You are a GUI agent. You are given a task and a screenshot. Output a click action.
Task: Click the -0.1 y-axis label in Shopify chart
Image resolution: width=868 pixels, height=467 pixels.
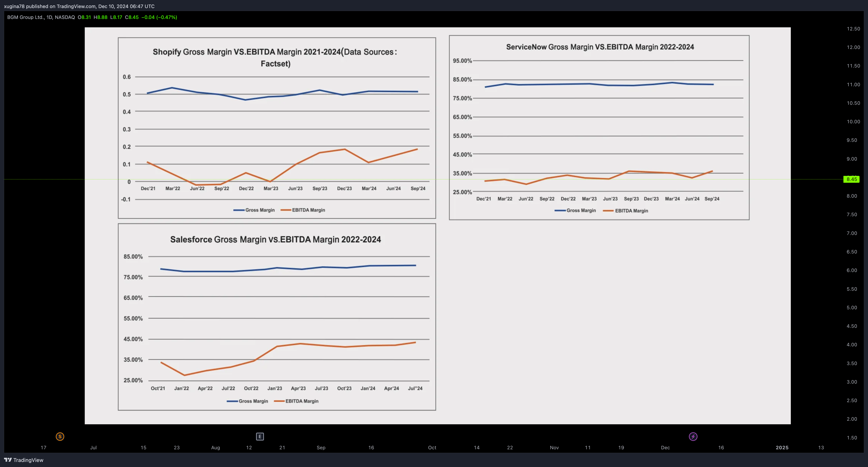click(x=126, y=199)
